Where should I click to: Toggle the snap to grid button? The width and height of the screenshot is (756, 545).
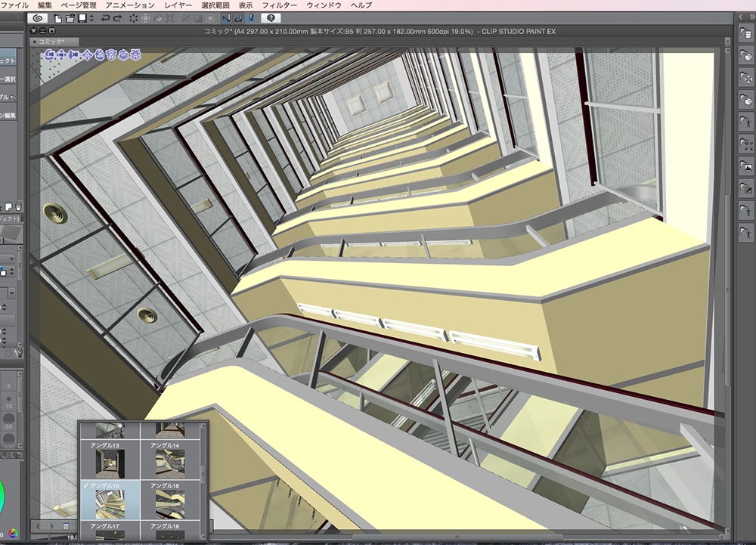(249, 17)
